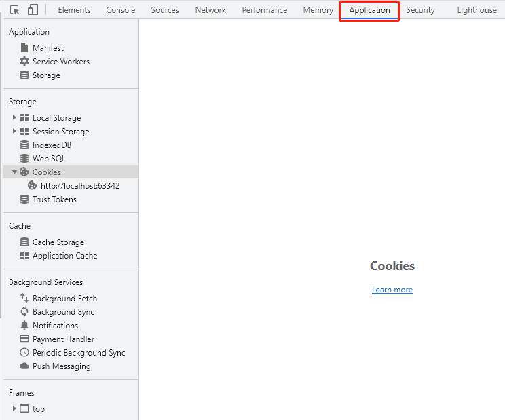Click the Application Cache grid icon
This screenshot has width=505, height=420.
tap(24, 256)
